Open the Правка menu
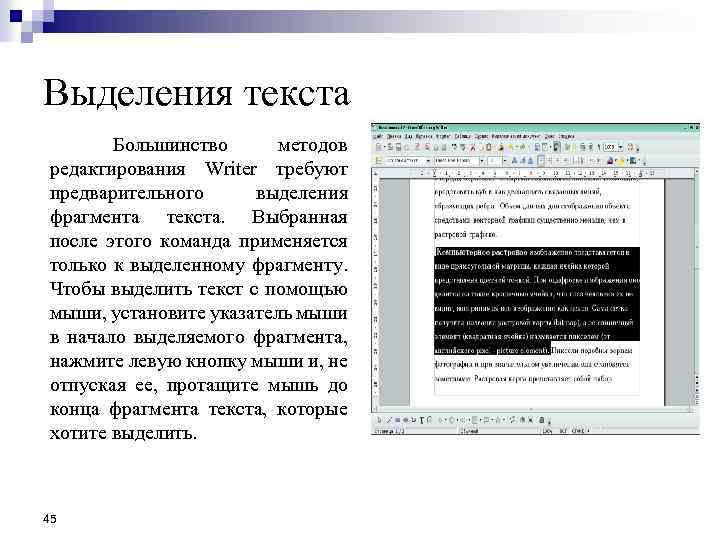This screenshot has height=540, width=720. coord(394,136)
